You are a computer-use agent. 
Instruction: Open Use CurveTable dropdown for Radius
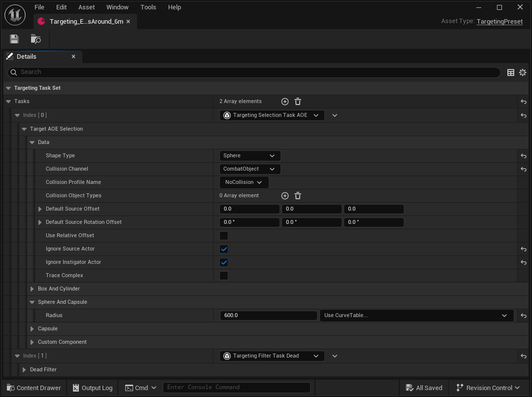[417, 316]
